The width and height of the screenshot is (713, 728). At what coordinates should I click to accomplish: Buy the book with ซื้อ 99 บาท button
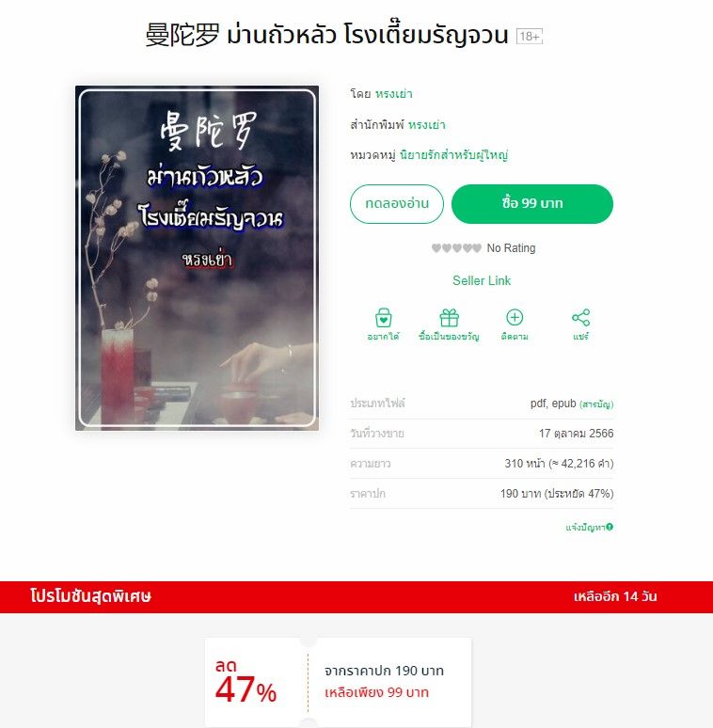[x=532, y=204]
